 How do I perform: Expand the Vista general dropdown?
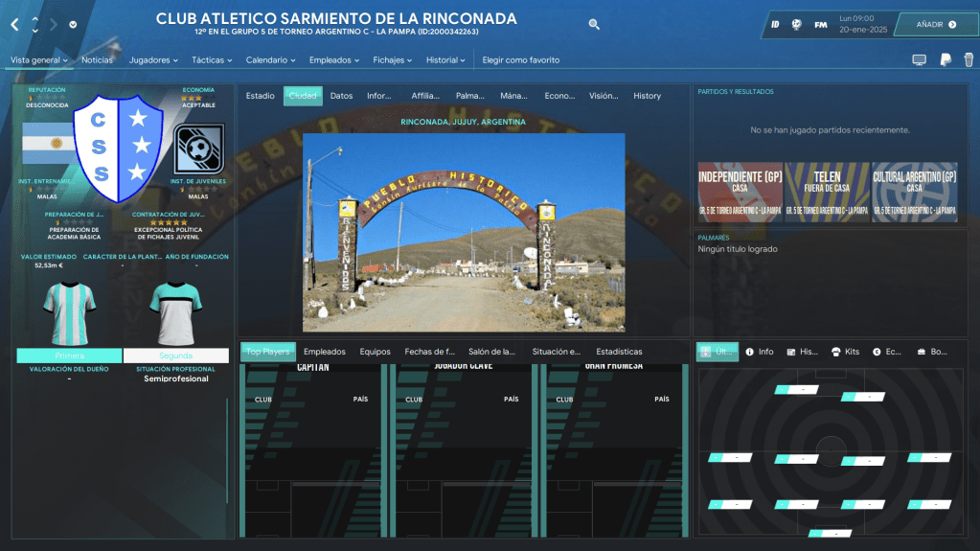(x=39, y=60)
